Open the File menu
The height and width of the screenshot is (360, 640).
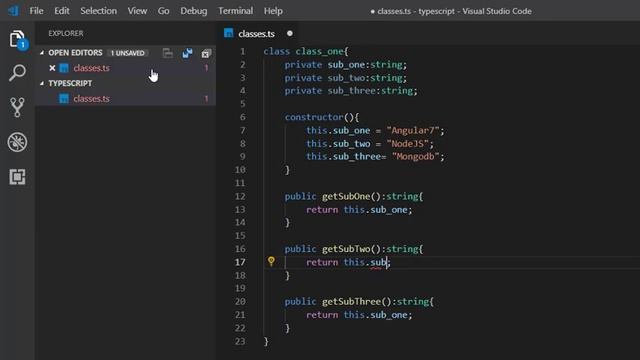(36, 11)
